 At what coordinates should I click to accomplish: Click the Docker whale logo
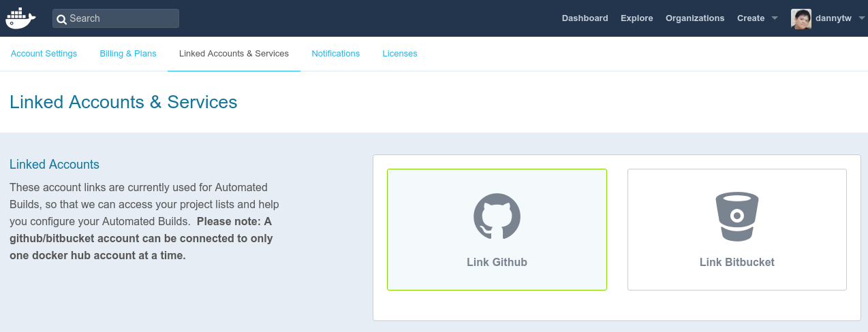coord(20,18)
